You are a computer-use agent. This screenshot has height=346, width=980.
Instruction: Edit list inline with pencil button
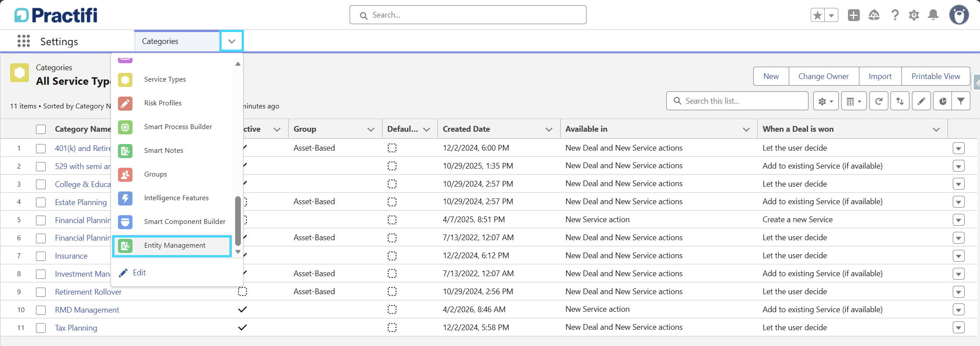[x=921, y=101]
